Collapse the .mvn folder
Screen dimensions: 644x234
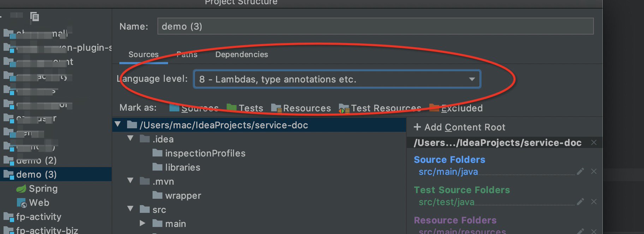point(131,181)
